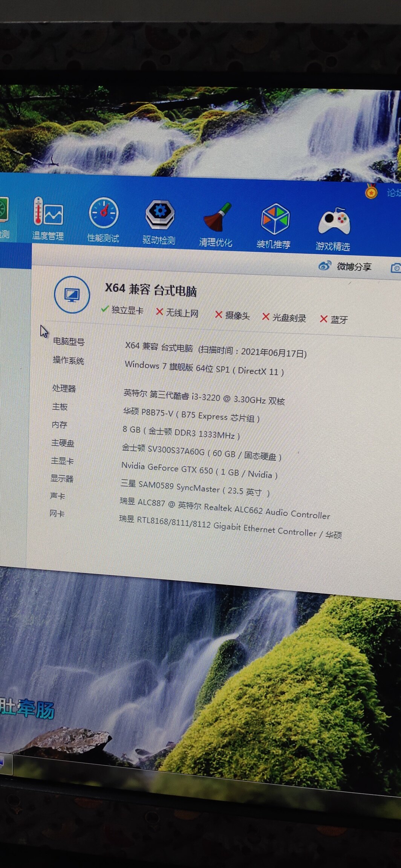Click the camera screenshot icon
Screen dimensions: 401x868
[395, 268]
